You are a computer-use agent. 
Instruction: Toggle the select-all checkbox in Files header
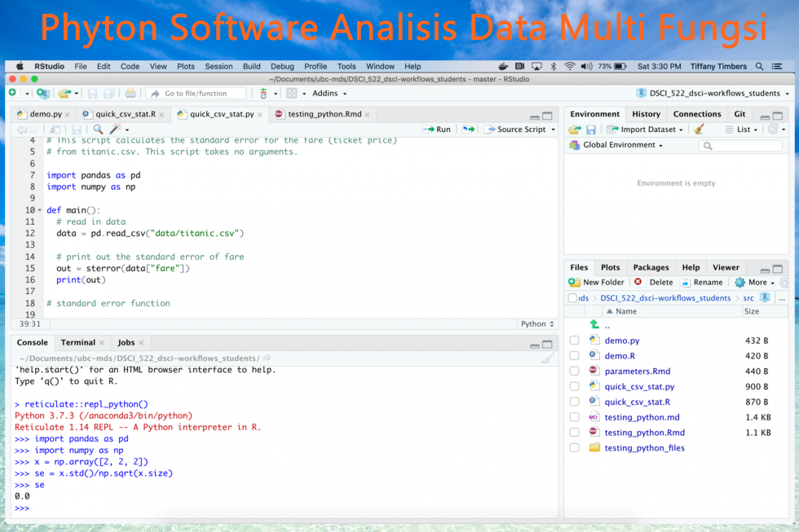(x=572, y=297)
